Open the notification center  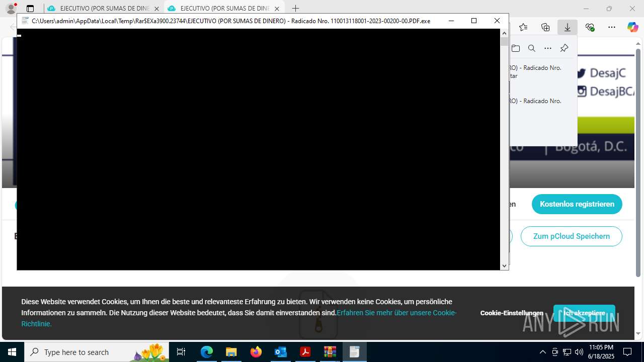[x=627, y=352]
